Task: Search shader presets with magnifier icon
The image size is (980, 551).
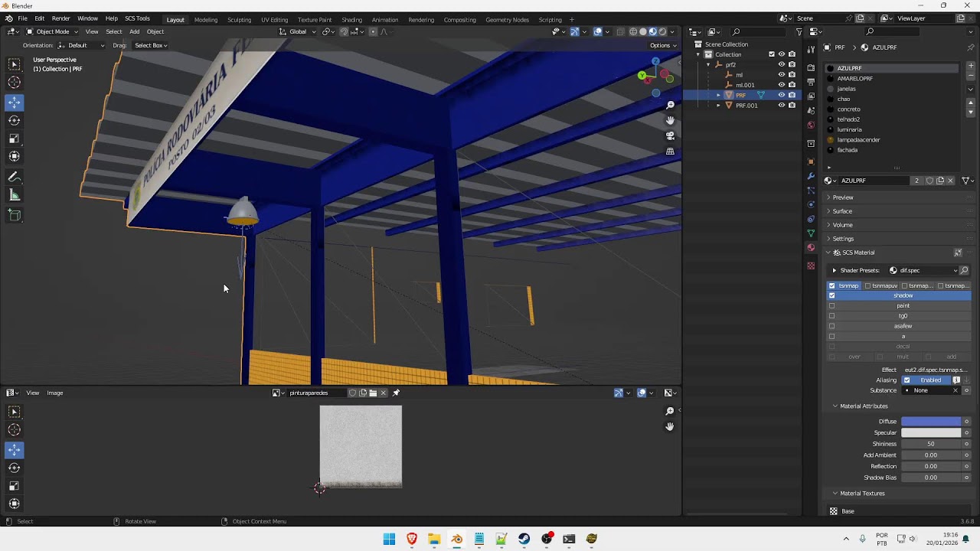Action: 964,270
